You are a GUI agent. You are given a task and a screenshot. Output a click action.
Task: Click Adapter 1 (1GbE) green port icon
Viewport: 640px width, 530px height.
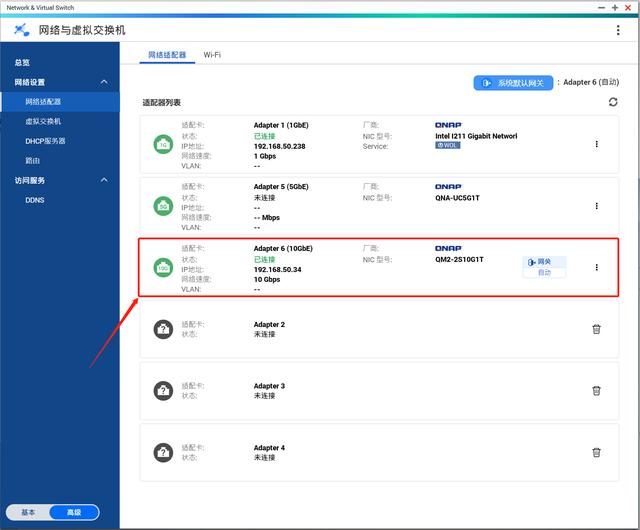(163, 145)
